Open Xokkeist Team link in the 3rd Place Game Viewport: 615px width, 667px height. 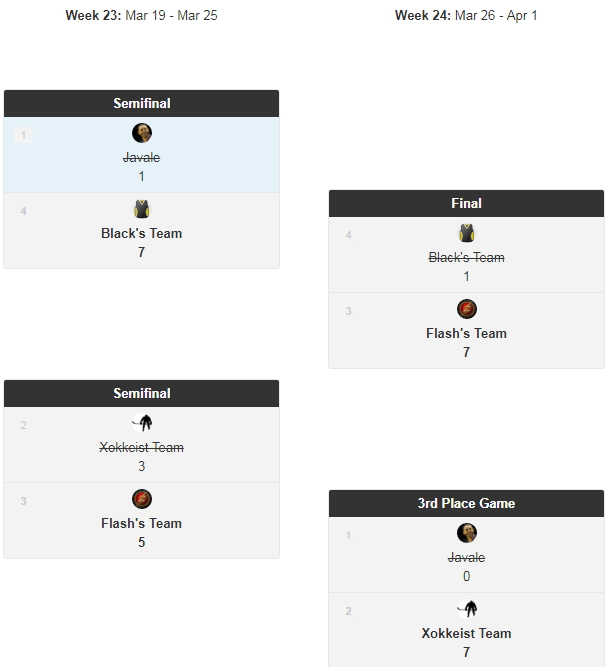point(467,633)
